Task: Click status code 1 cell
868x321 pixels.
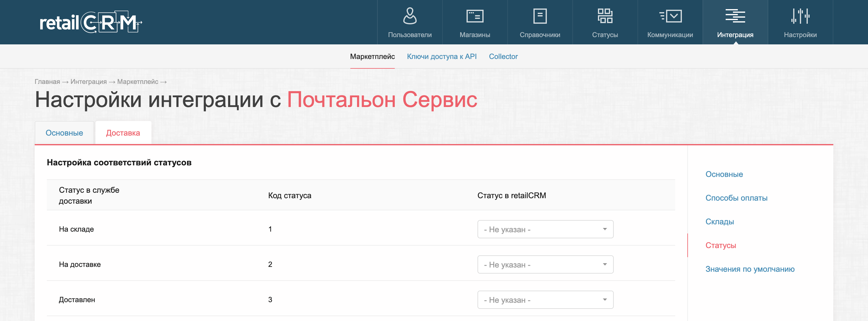Action: pos(270,229)
